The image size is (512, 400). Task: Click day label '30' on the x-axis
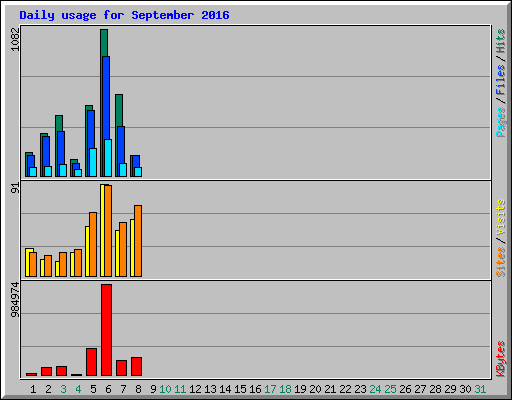[465, 389]
